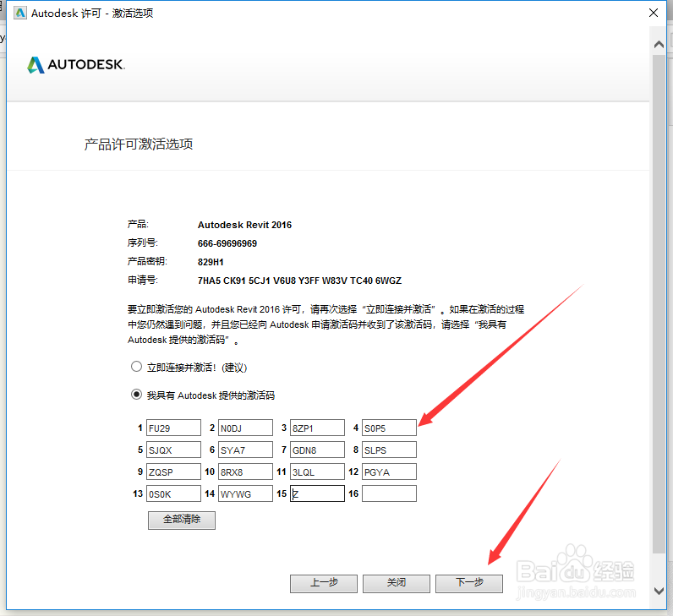Image resolution: width=673 pixels, height=616 pixels.
Task: Click activation code field 6 containing SYA7
Action: pyautogui.click(x=245, y=450)
